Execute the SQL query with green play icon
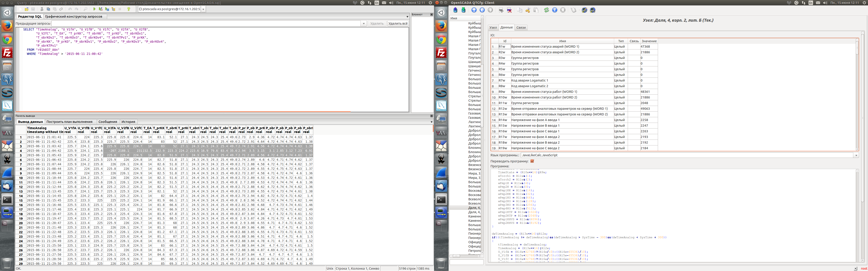This screenshot has width=868, height=271. pyautogui.click(x=94, y=9)
